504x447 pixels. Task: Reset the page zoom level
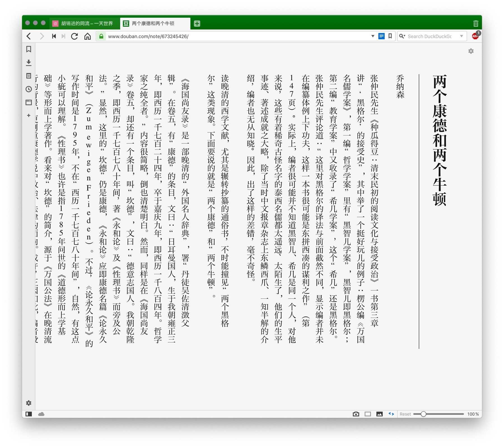405,414
